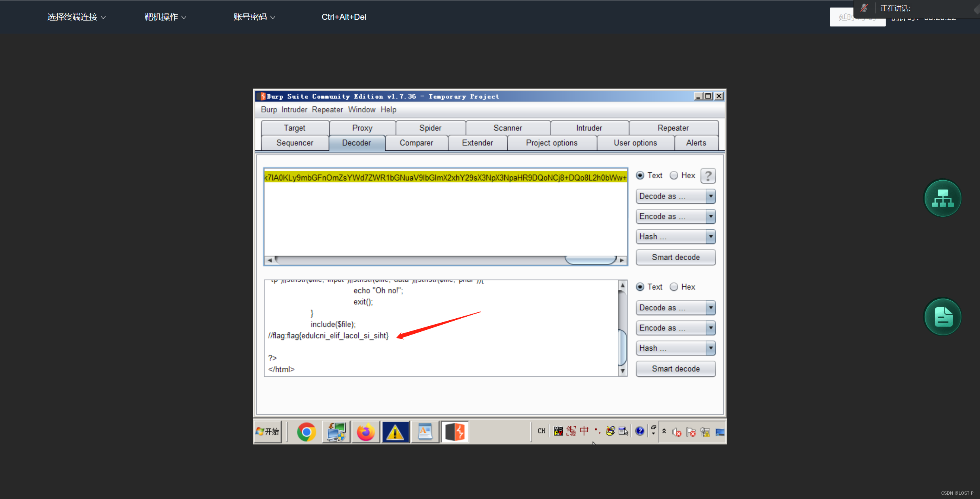Image resolution: width=980 pixels, height=499 pixels.
Task: Switch to the Proxy tab
Action: point(362,128)
